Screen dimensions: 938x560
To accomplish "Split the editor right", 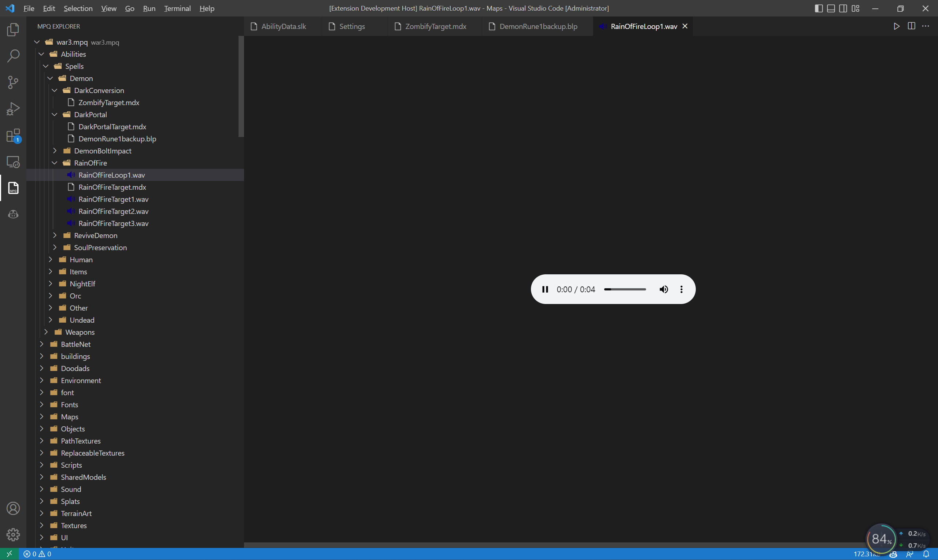I will click(x=911, y=26).
